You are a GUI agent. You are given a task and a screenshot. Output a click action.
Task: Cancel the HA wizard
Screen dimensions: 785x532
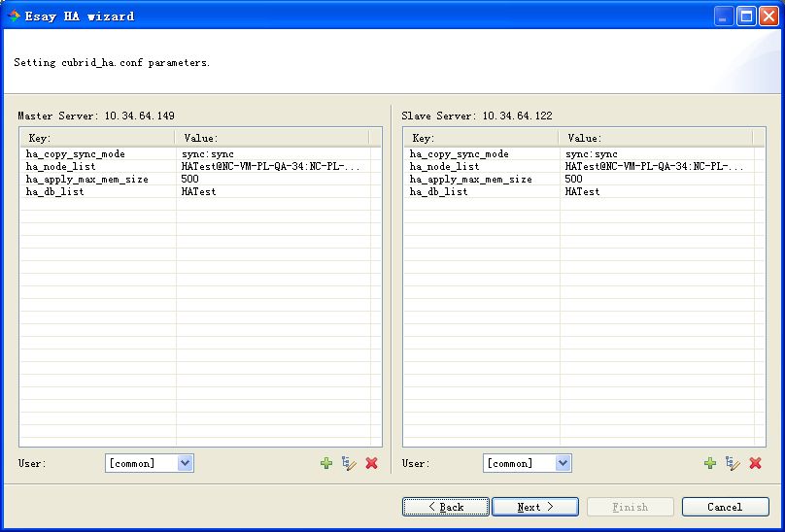tap(725, 507)
